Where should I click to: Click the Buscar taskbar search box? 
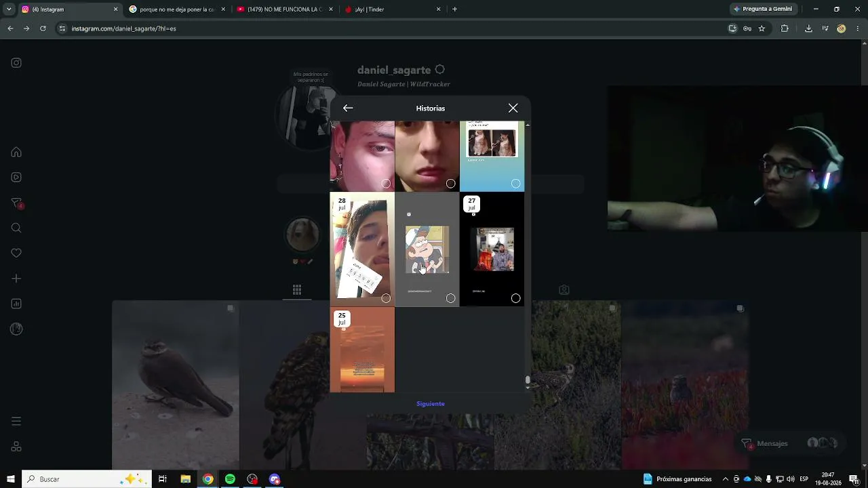coord(86,479)
